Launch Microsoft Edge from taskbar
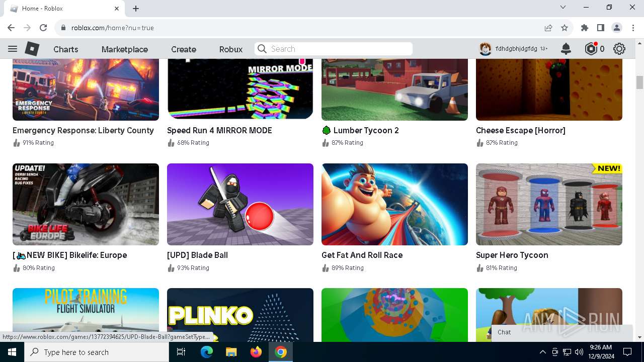644x362 pixels. 206,352
